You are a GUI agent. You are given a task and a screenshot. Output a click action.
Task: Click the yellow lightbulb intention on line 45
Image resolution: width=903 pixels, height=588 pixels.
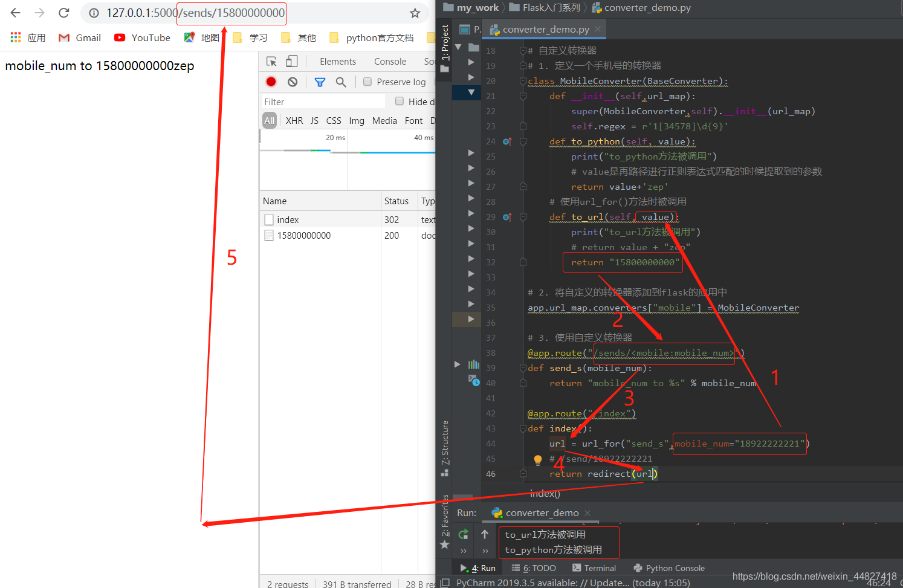tap(538, 460)
